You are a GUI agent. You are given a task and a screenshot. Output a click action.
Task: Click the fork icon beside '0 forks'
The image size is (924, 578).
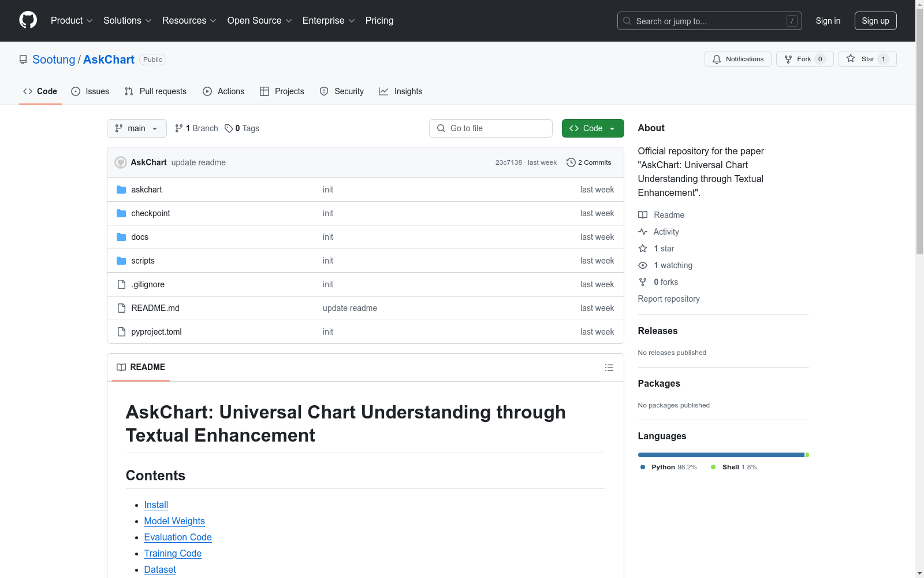click(x=643, y=282)
